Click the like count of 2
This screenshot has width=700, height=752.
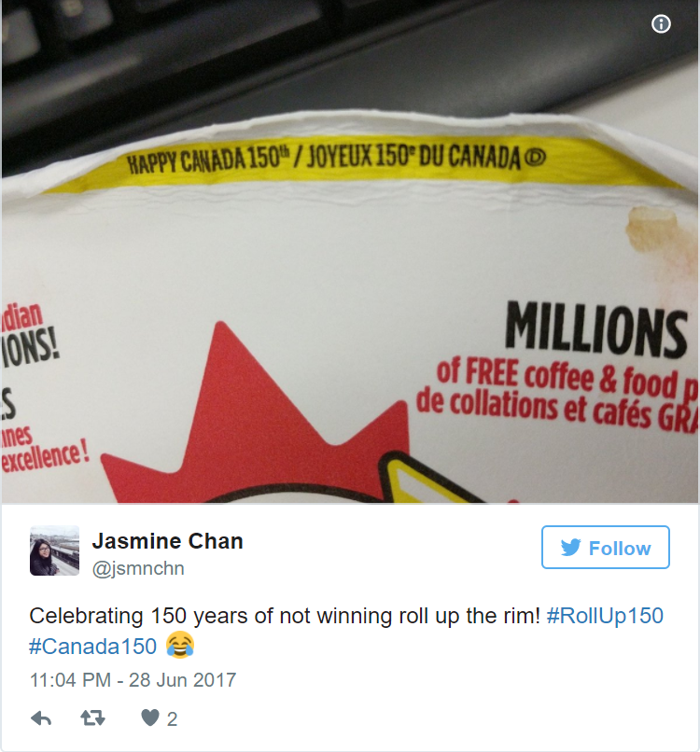tap(172, 719)
